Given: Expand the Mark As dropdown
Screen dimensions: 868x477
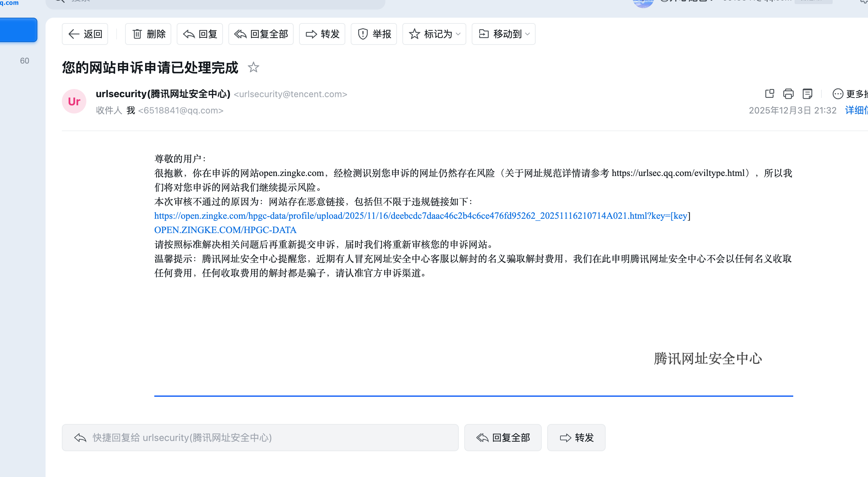Looking at the screenshot, I should click(434, 34).
